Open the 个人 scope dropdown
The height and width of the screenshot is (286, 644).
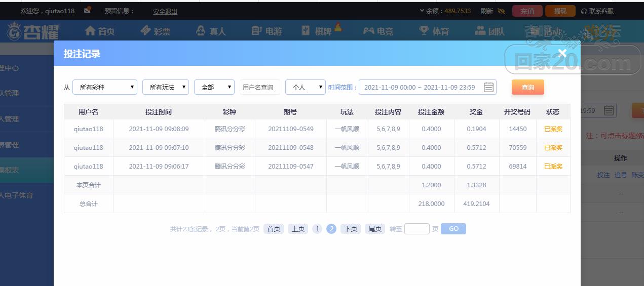(x=305, y=87)
